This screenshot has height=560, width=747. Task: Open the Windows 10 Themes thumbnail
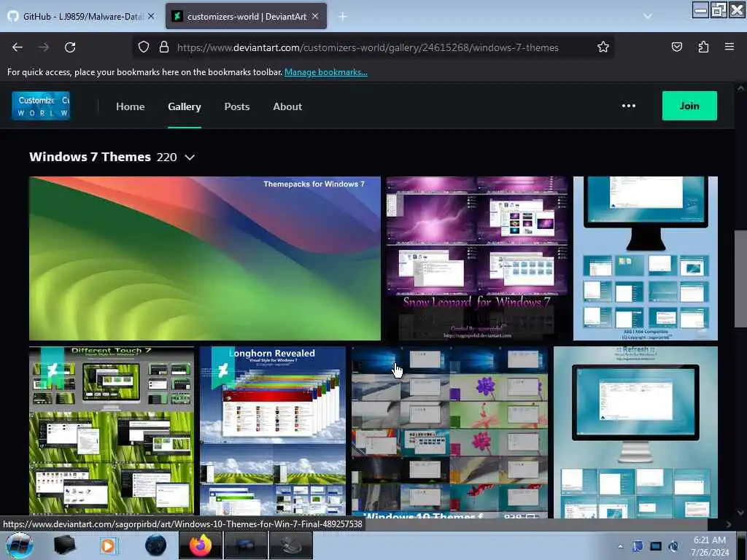(449, 431)
